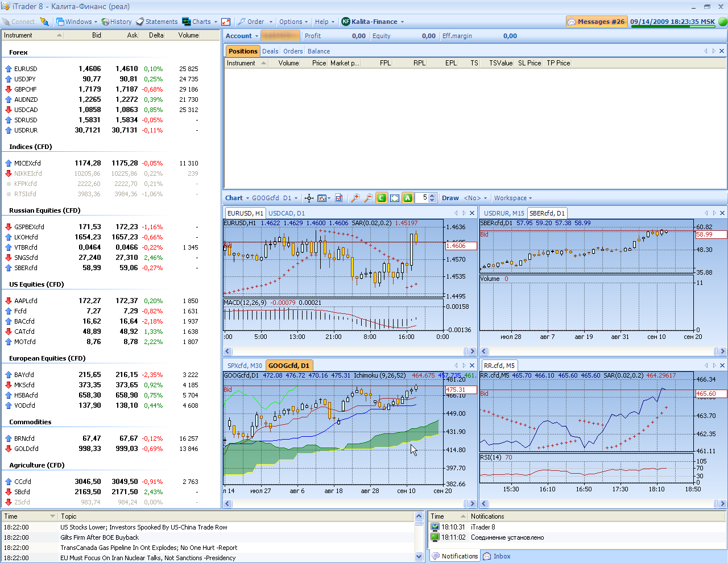The image size is (728, 563).
Task: Open news about TransCanada Gas Pipeline
Action: point(149,548)
